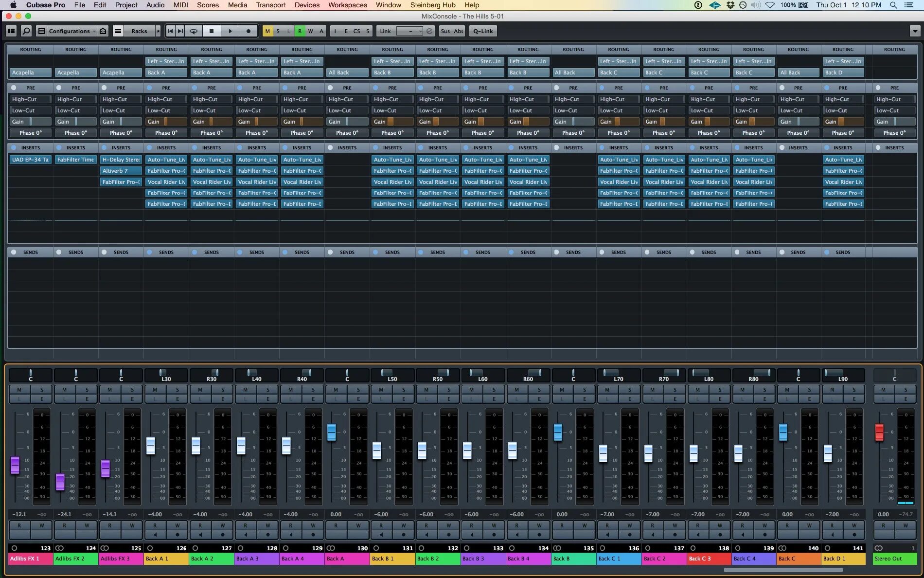
Task: Start playback with the Play button
Action: point(230,31)
